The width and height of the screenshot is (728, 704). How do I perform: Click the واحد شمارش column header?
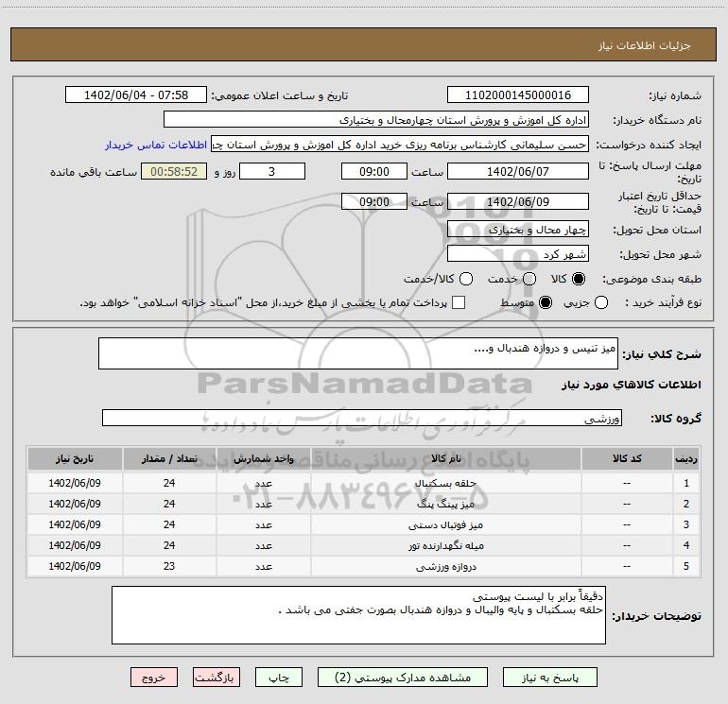pos(263,458)
